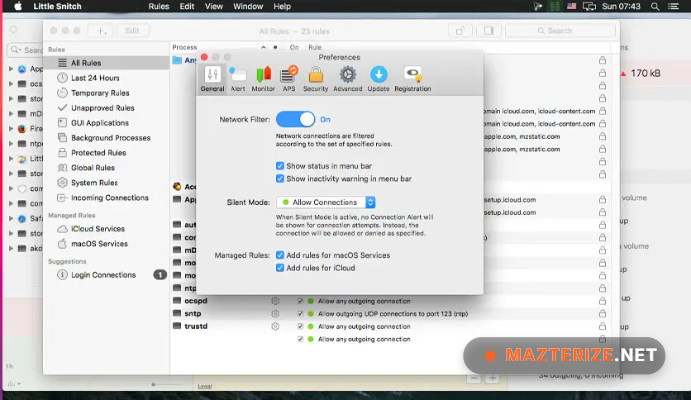
Task: Open the Silent Mode dropdown
Action: (326, 202)
